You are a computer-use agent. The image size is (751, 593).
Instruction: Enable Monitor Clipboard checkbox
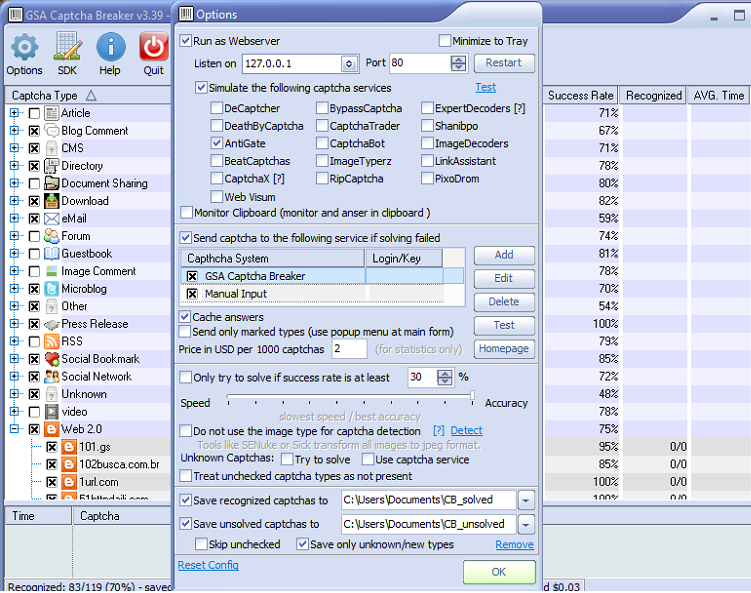(186, 212)
